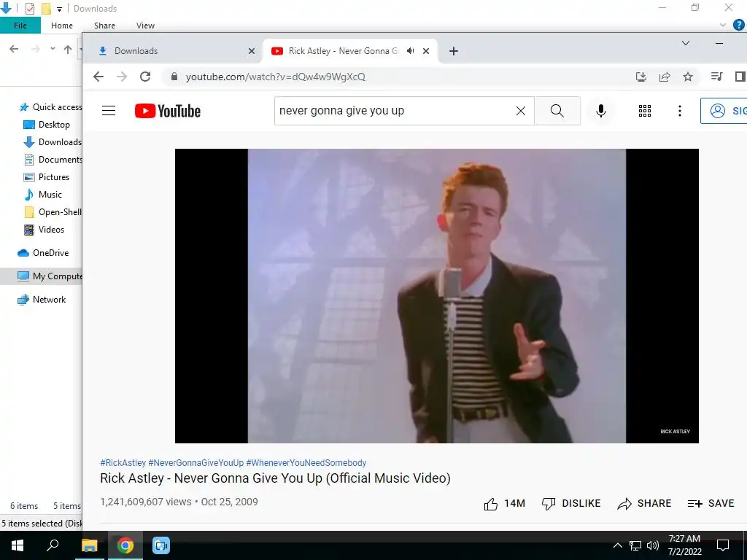Open Chrome tab search dropdown
Viewport: 747px width, 560px height.
(x=686, y=43)
